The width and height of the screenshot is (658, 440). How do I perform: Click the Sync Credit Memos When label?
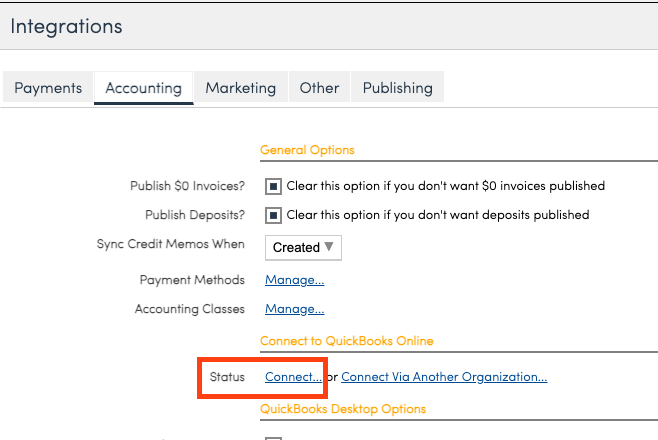coord(170,244)
